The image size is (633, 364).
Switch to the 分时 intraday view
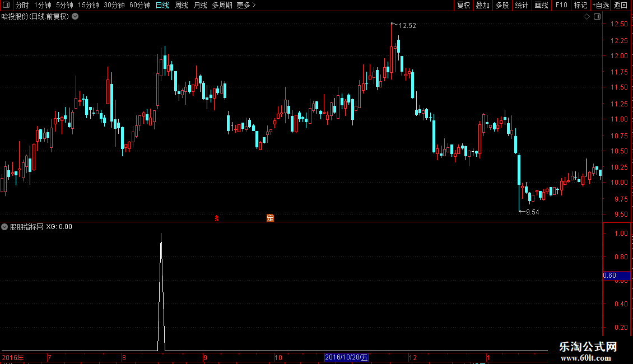tap(22, 5)
